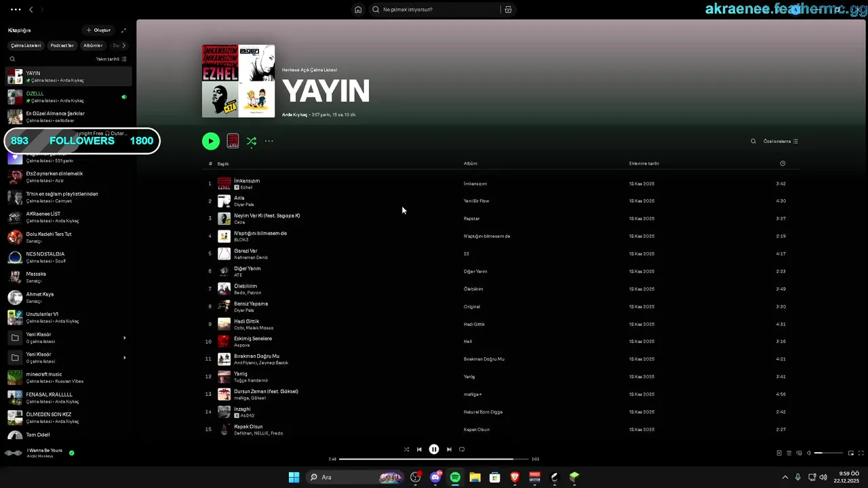Open more options for YAYIN playlist

click(x=269, y=141)
